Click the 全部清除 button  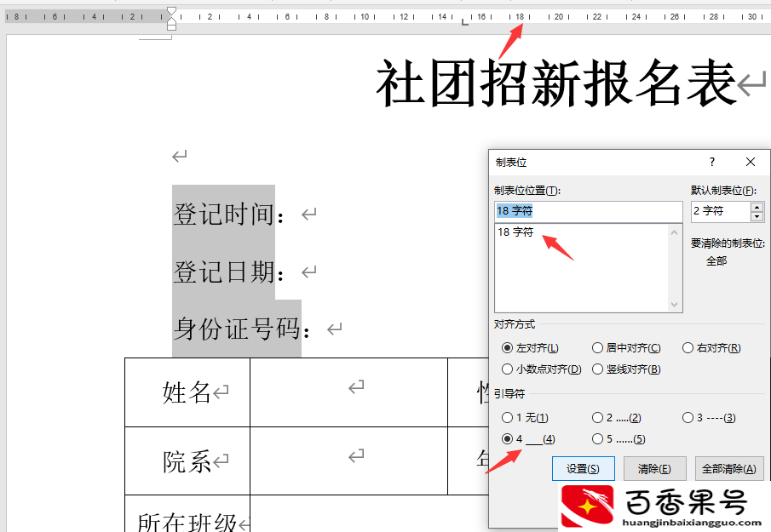(729, 469)
